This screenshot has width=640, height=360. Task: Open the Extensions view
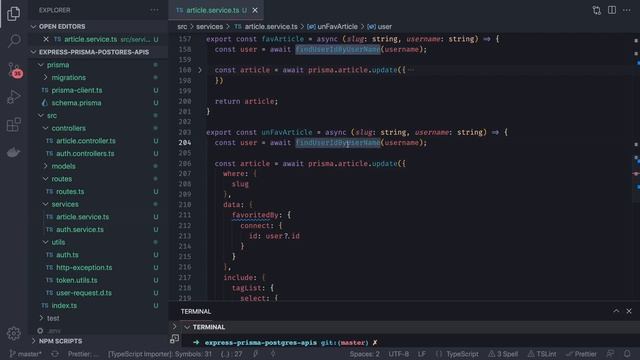13,124
